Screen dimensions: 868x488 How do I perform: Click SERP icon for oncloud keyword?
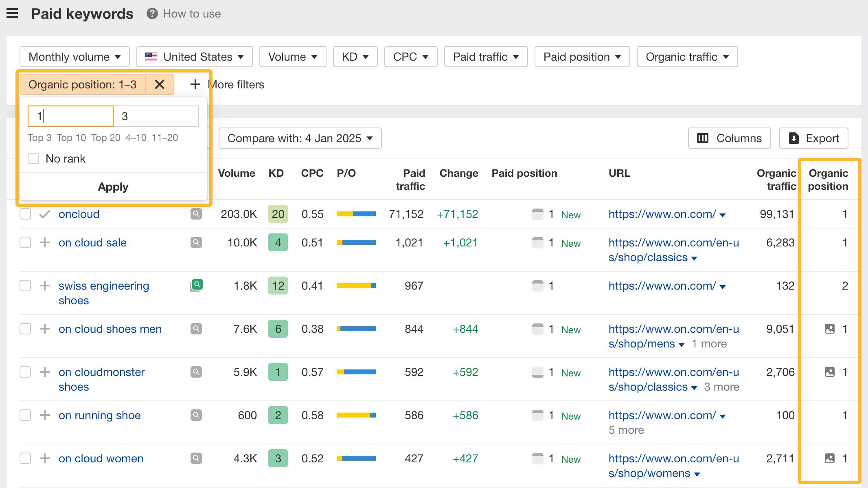click(196, 214)
